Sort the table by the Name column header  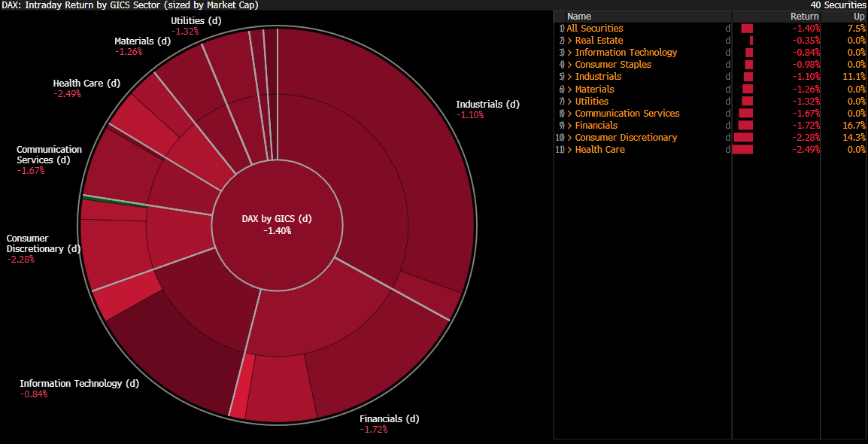579,17
